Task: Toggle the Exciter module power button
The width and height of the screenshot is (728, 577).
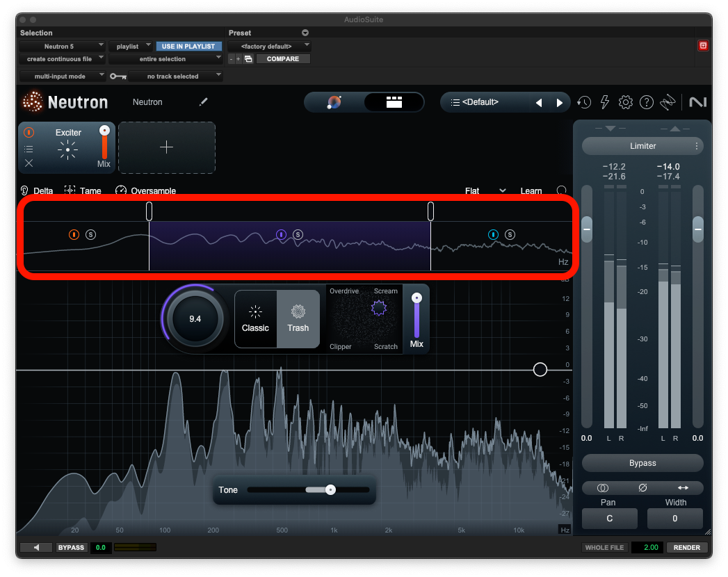Action: coord(29,132)
